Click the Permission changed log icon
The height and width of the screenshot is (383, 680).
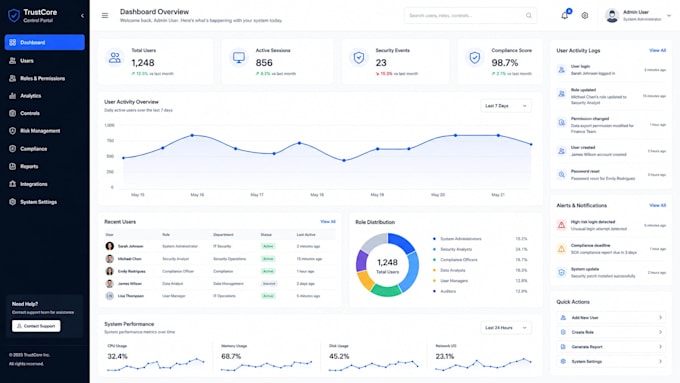tap(562, 123)
